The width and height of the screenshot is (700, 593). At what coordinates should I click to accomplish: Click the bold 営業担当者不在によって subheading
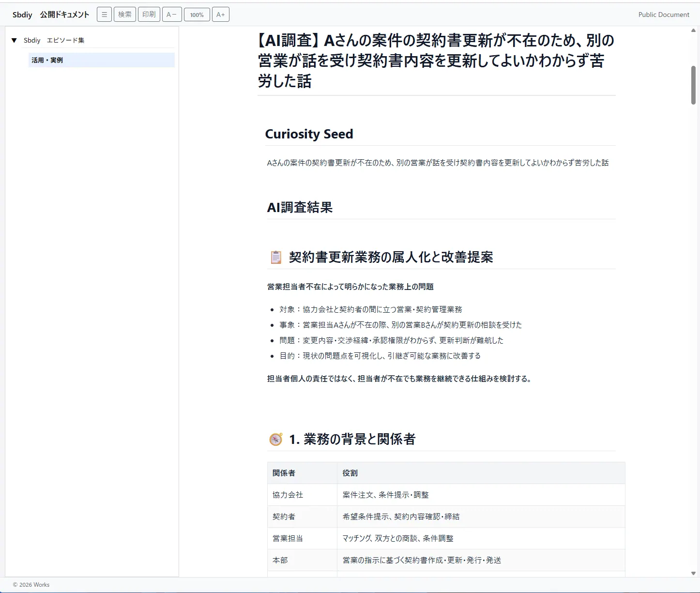coord(350,287)
